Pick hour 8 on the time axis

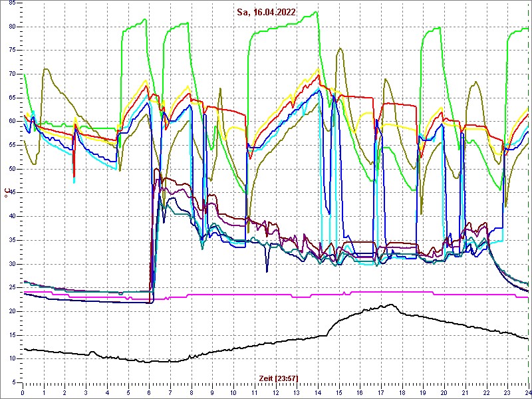tap(192, 393)
